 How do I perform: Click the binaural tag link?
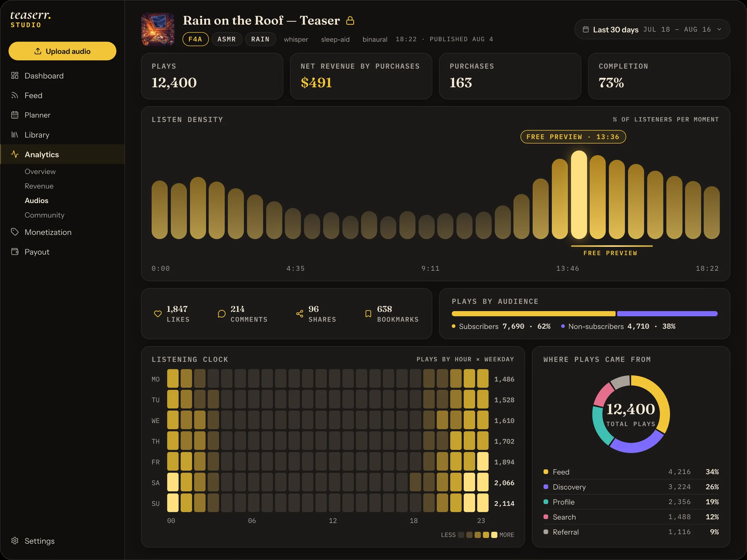click(375, 39)
